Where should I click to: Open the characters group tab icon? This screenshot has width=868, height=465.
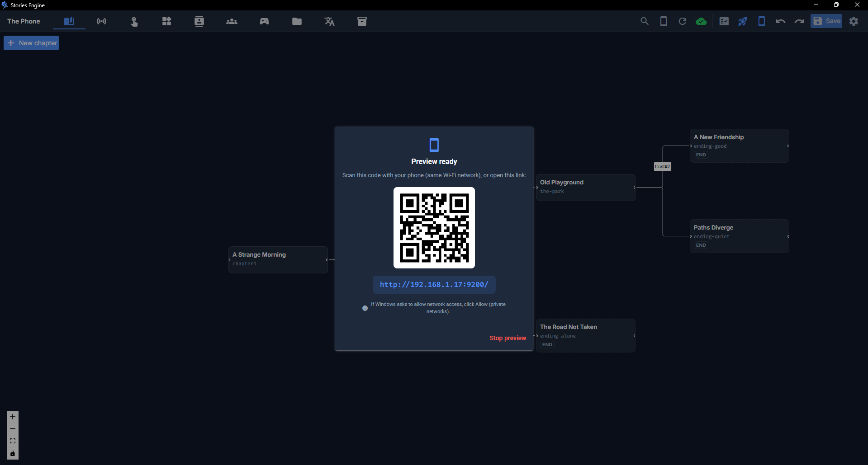232,21
